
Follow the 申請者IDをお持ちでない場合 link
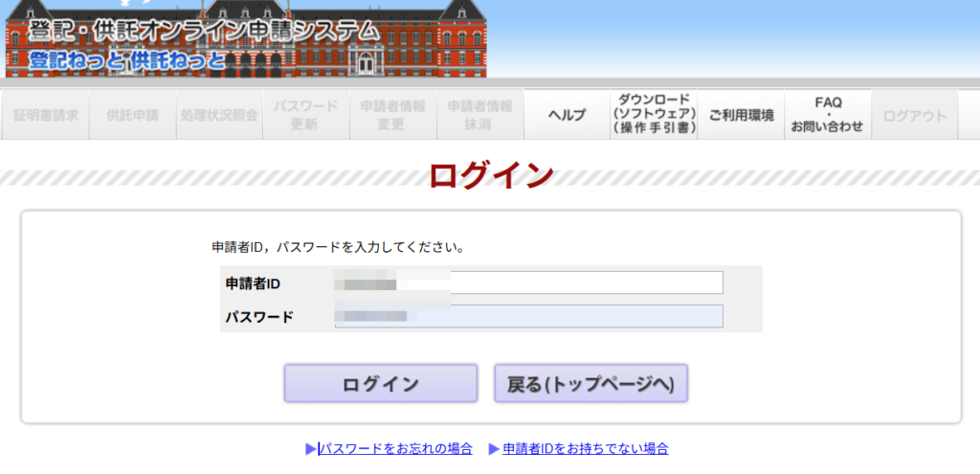585,448
